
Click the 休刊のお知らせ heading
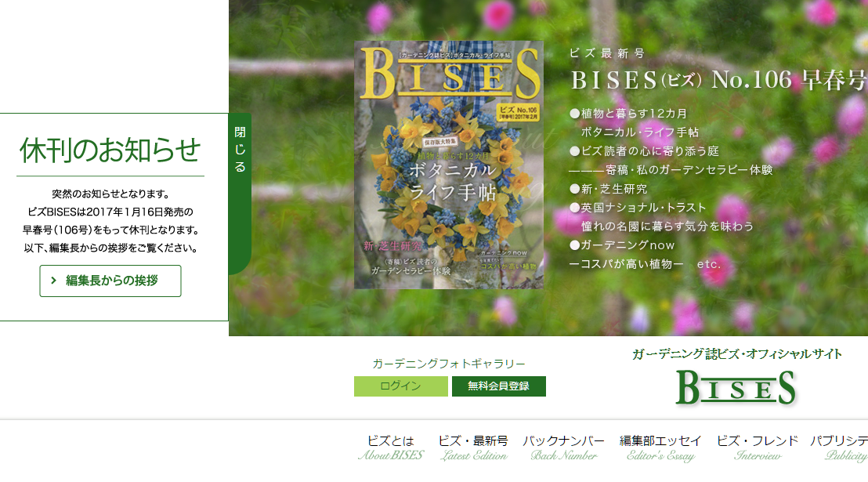(x=110, y=150)
